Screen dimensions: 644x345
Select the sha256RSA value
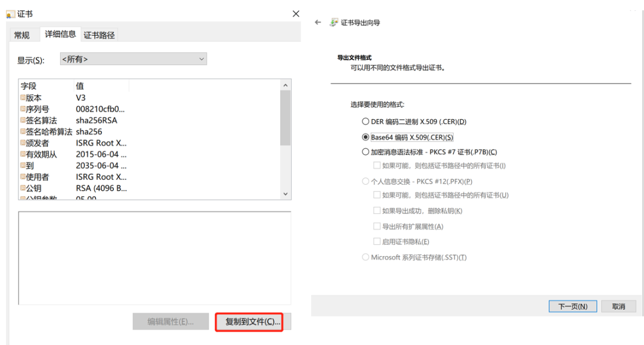97,120
